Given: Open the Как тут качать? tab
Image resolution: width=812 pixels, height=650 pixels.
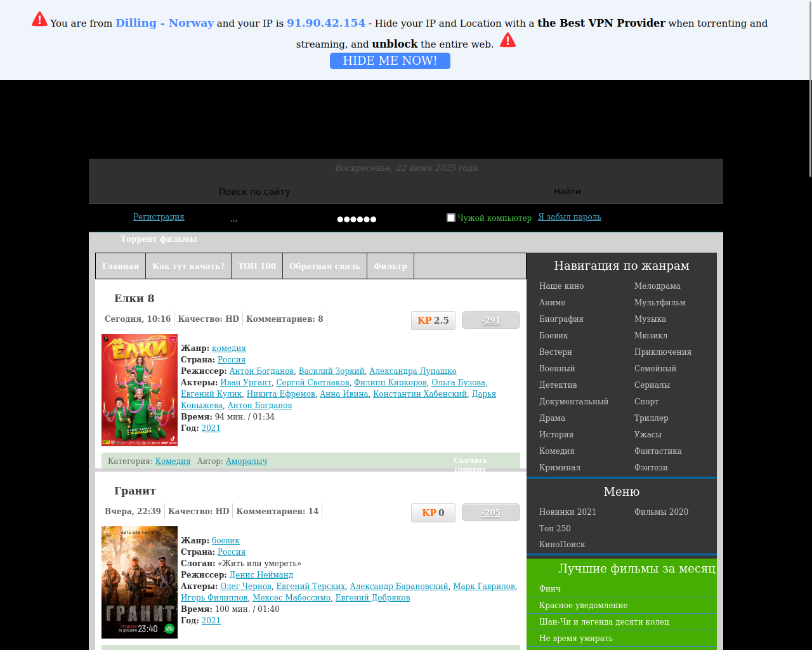Looking at the screenshot, I should (188, 266).
